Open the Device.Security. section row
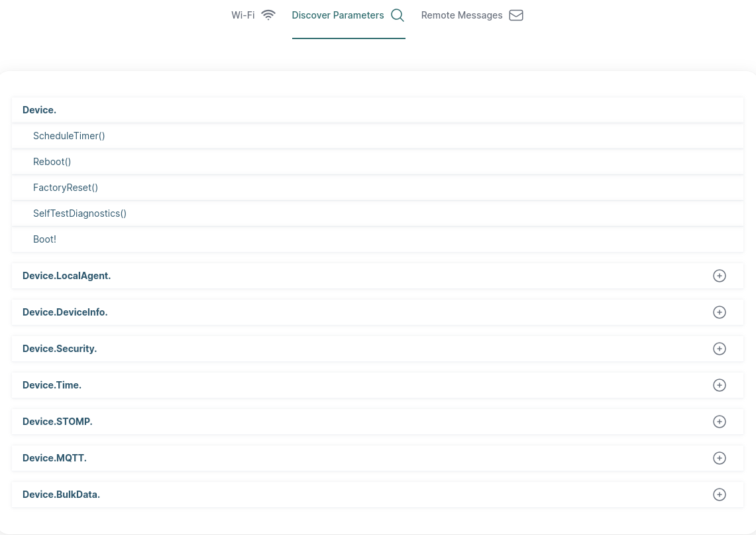This screenshot has width=756, height=535. (x=60, y=348)
